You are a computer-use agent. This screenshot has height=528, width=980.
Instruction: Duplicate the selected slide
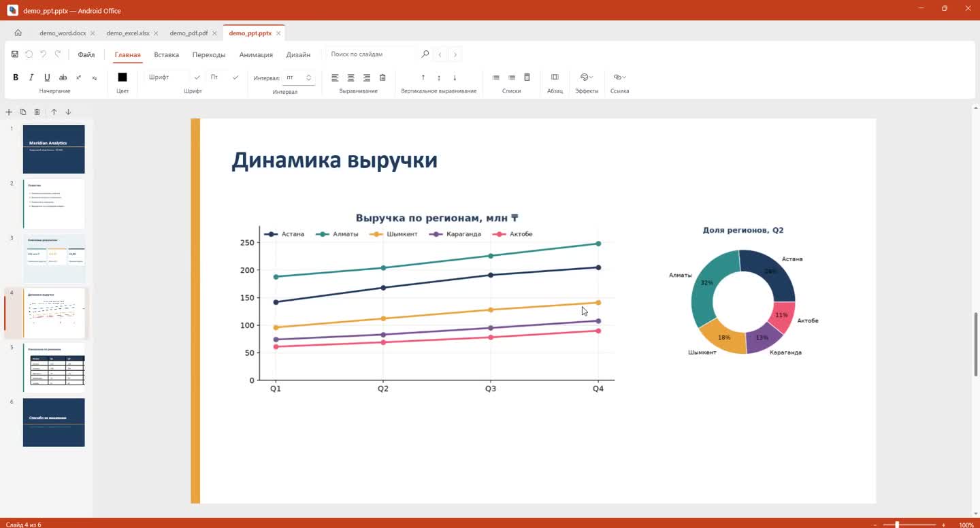tap(22, 112)
